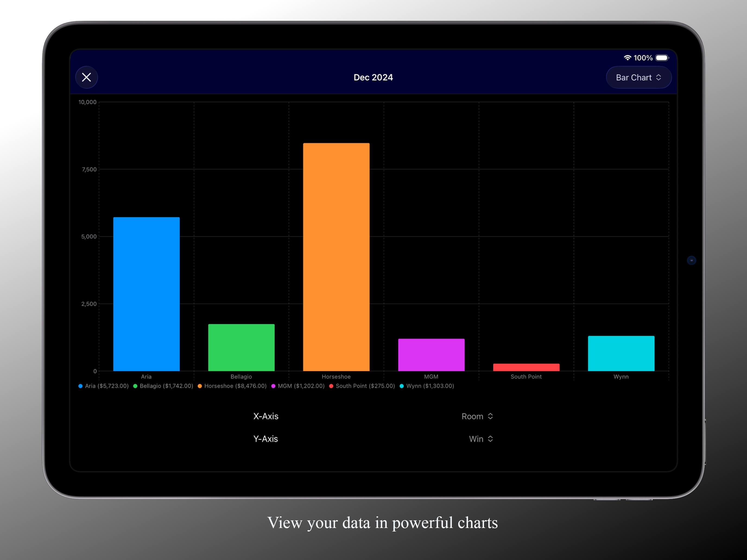The image size is (747, 560).
Task: Open the Bar Chart type dropdown
Action: [x=638, y=78]
